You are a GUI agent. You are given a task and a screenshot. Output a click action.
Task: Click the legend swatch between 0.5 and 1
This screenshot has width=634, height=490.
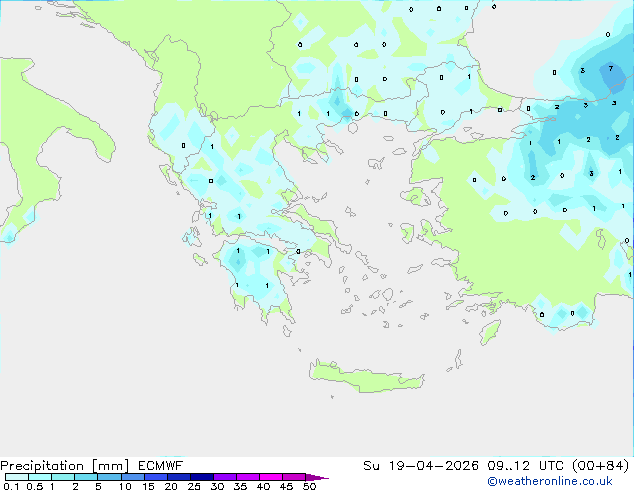tap(40, 477)
